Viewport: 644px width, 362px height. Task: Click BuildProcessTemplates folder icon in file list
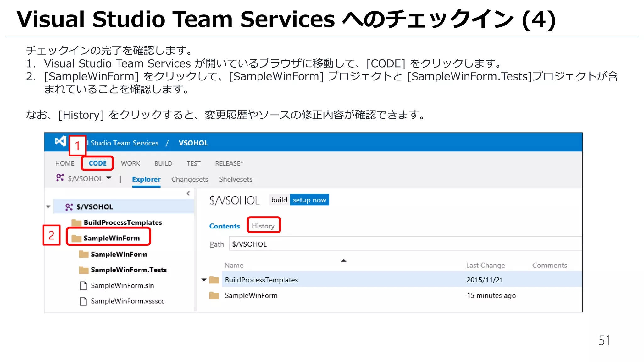[214, 280]
